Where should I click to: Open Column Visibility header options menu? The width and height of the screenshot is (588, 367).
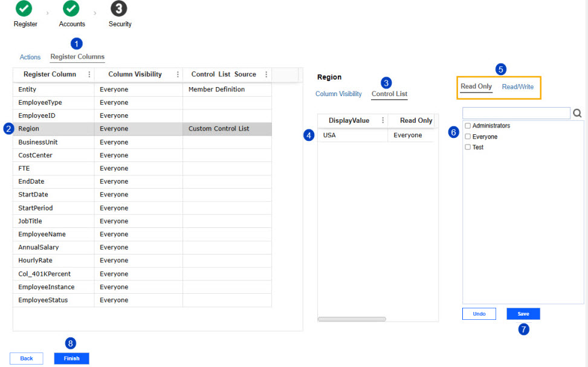178,74
